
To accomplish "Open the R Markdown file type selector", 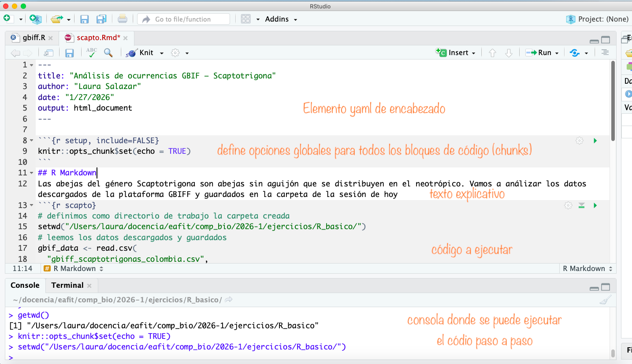I will pyautogui.click(x=588, y=268).
